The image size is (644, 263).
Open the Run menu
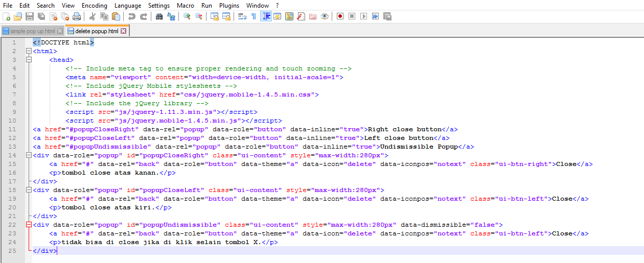[x=206, y=5]
